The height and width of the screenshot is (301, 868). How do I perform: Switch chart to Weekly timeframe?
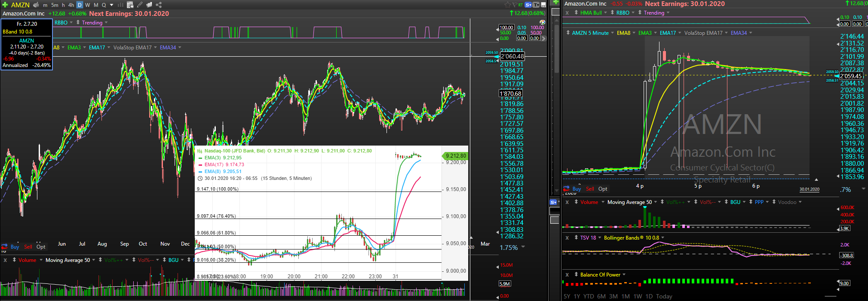point(88,5)
